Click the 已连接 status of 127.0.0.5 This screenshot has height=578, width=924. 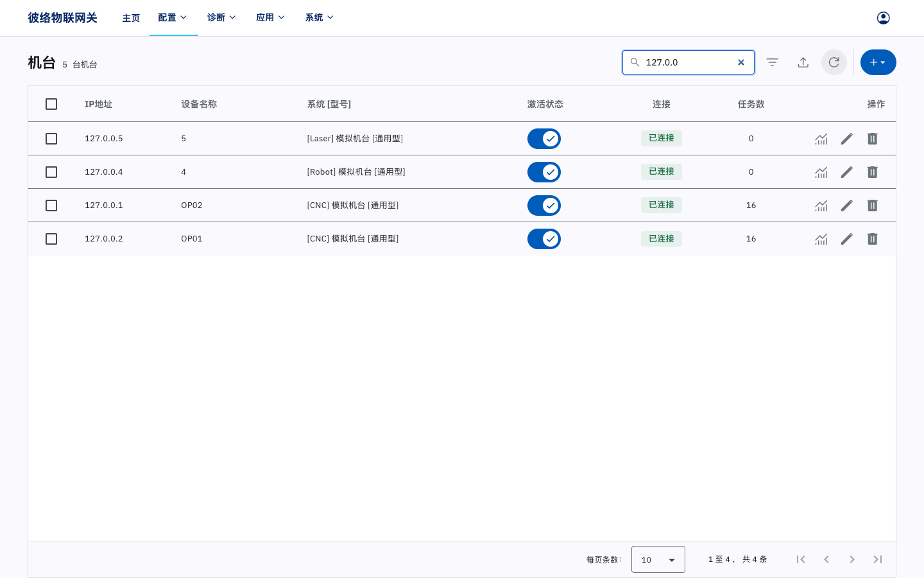click(662, 138)
